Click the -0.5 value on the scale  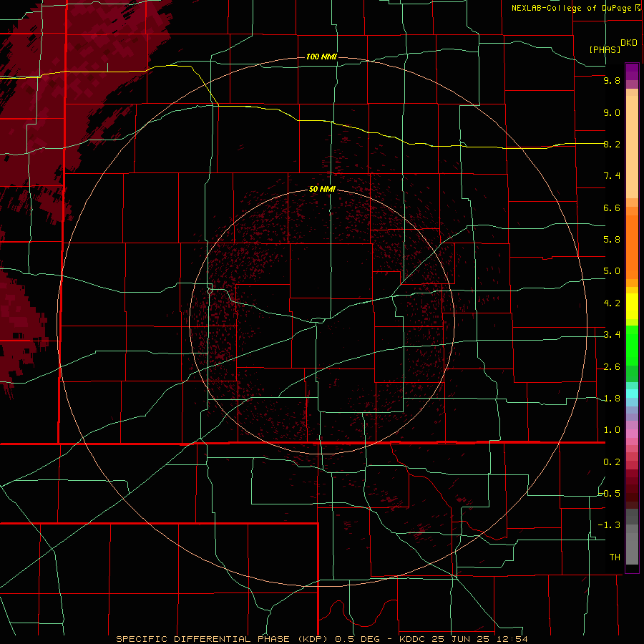tap(610, 494)
